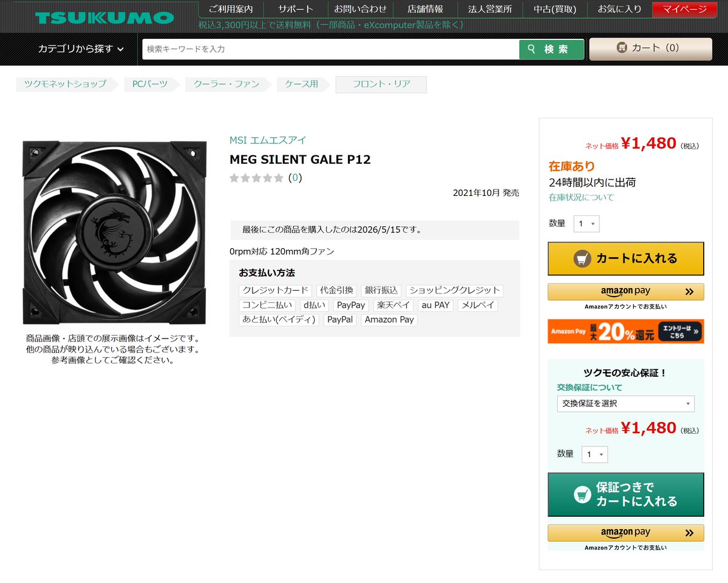The width and height of the screenshot is (728, 583).
Task: Click the ショッピングクレジット payment tag
Action: (455, 291)
